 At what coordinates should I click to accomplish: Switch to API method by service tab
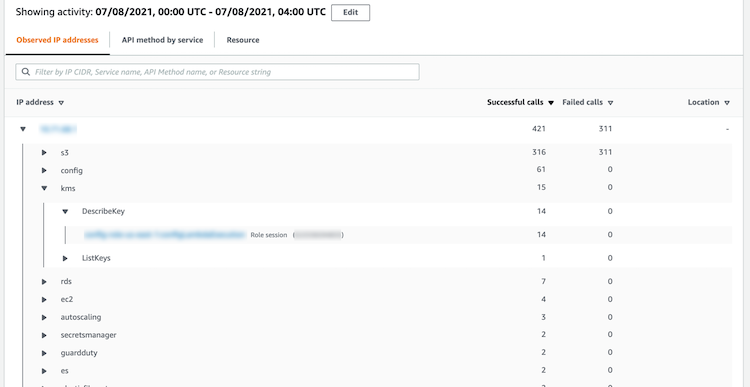click(x=162, y=40)
